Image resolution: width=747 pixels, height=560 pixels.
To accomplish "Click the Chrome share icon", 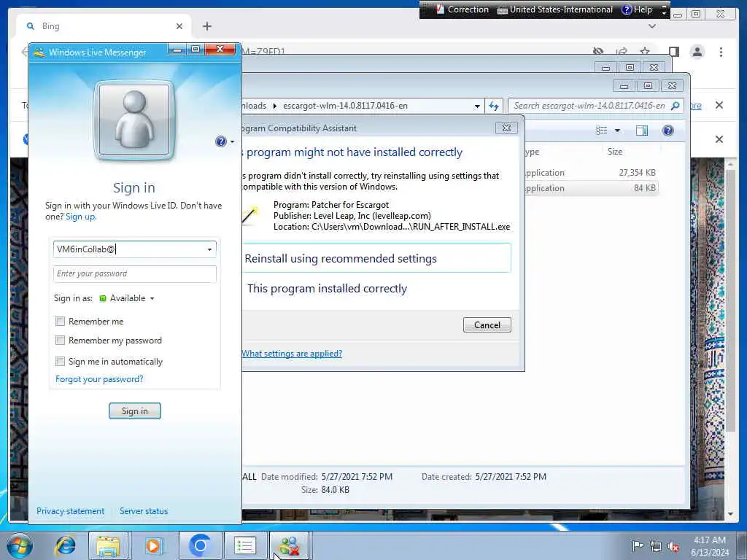I will [622, 52].
